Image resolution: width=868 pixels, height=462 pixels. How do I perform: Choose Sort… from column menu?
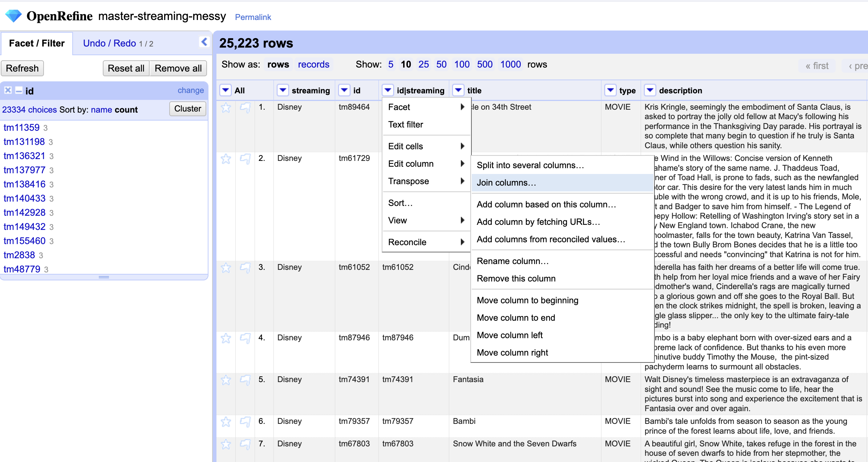pos(426,203)
